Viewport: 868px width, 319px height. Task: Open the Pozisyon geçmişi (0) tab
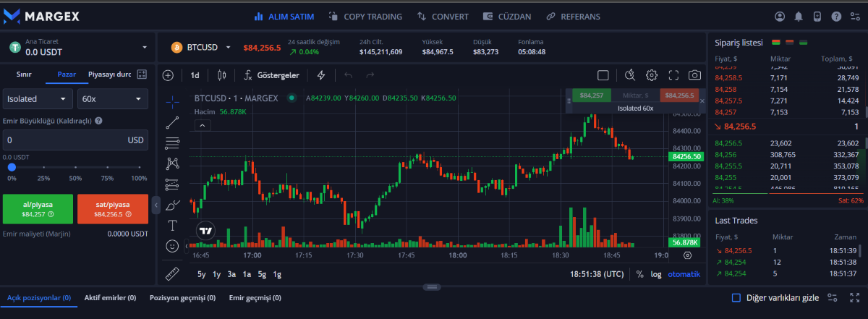(x=182, y=297)
